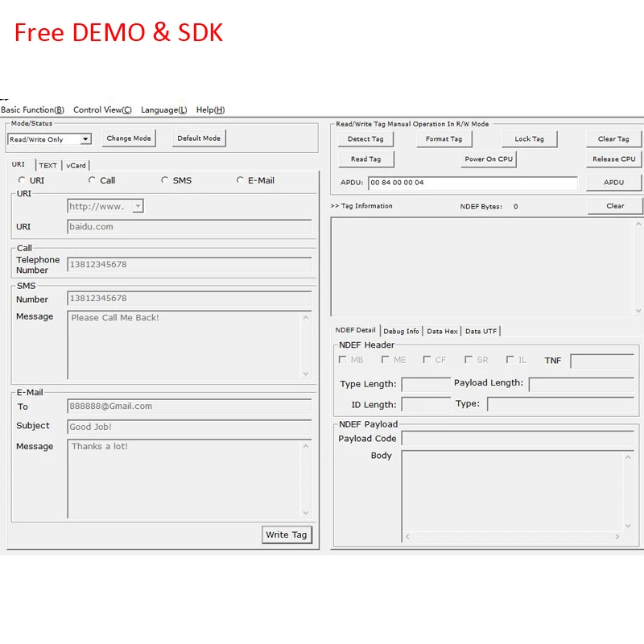Open the http://www. prefix dropdown
Viewport: 644px width, 644px height.
pyautogui.click(x=138, y=206)
